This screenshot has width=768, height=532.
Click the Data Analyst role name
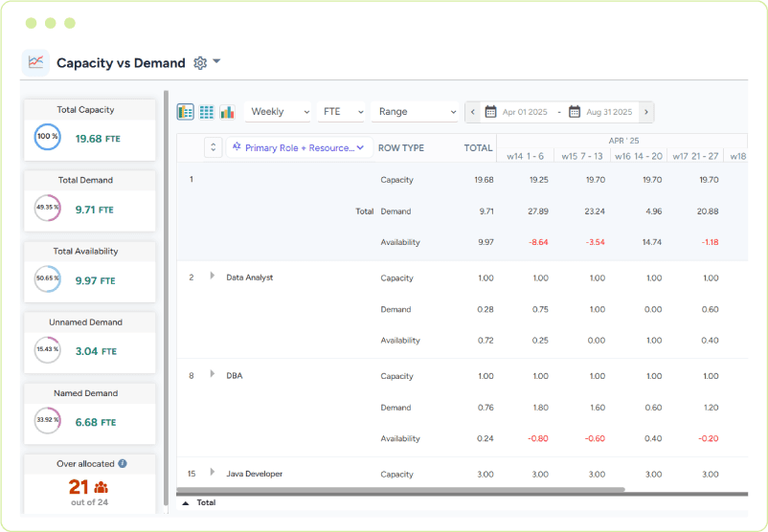tap(249, 277)
